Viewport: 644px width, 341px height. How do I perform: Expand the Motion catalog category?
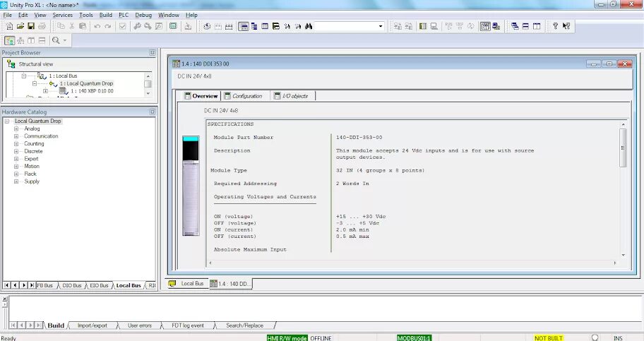[x=16, y=167]
